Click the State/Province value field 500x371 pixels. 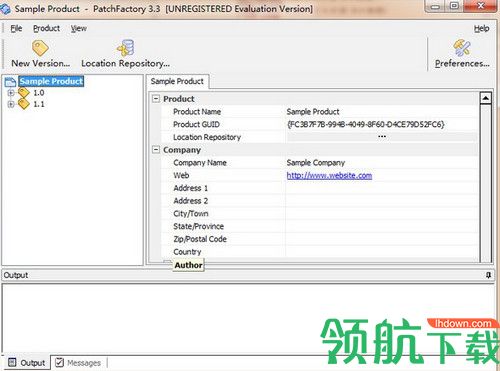382,226
